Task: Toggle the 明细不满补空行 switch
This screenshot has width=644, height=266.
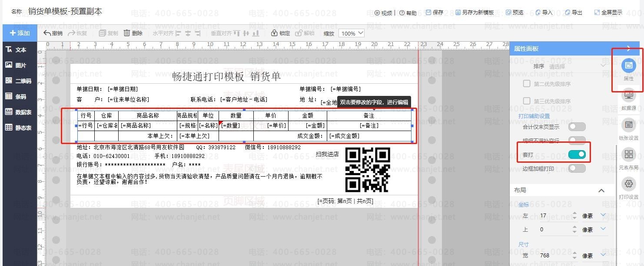Action: (x=577, y=141)
